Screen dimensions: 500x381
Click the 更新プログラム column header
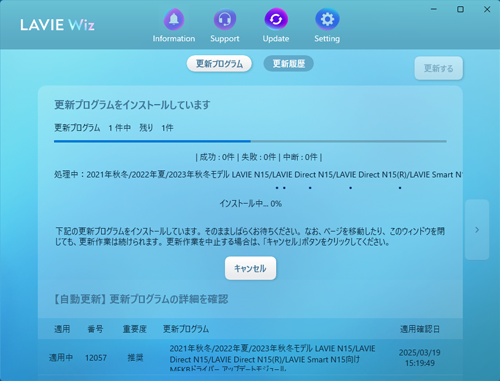click(186, 329)
